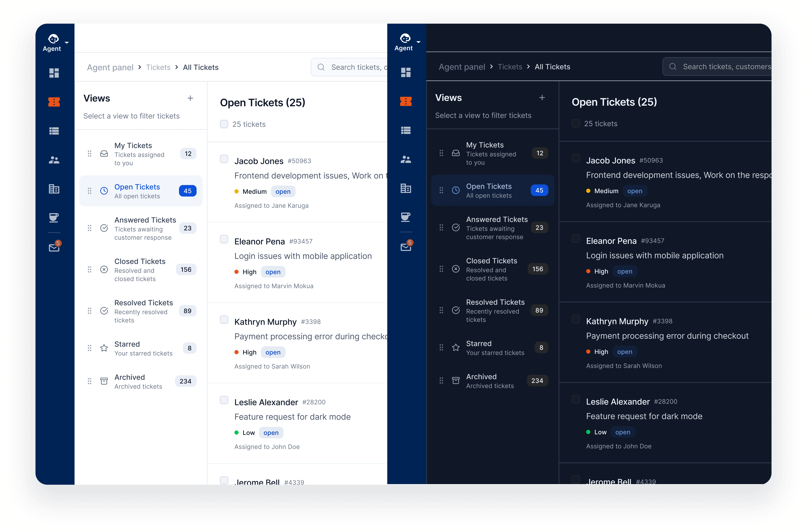Expand Agent dropdown arrow in light sidebar
Viewport: 807px width, 532px height.
pos(67,43)
